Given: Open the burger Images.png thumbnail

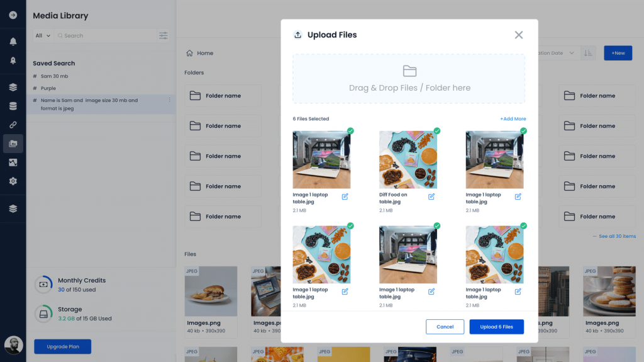Looking at the screenshot, I should [211, 291].
